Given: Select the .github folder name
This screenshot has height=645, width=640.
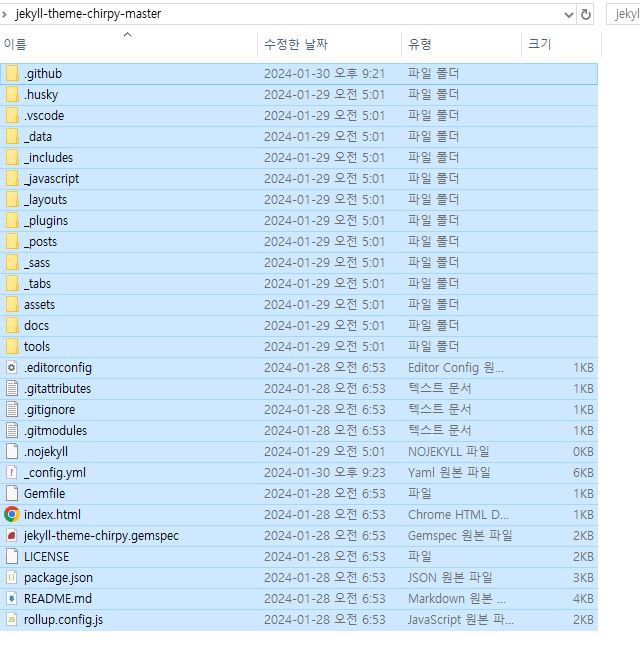Looking at the screenshot, I should [x=43, y=74].
